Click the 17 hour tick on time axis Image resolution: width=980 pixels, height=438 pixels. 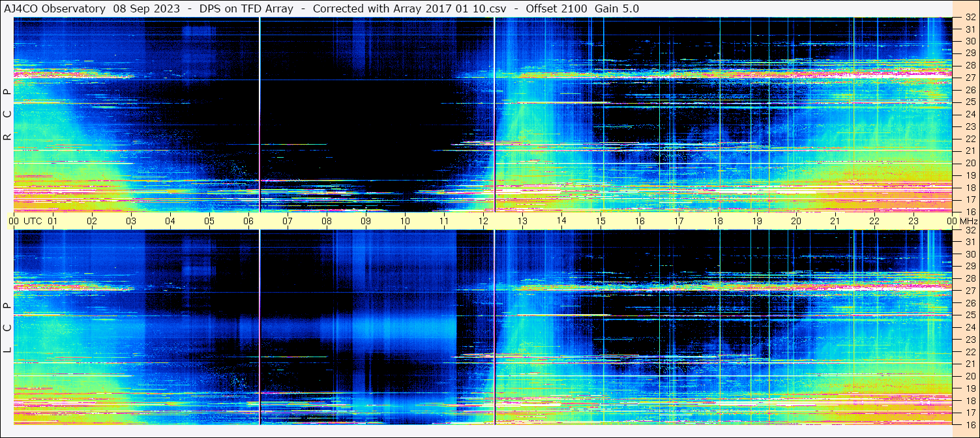(x=679, y=221)
